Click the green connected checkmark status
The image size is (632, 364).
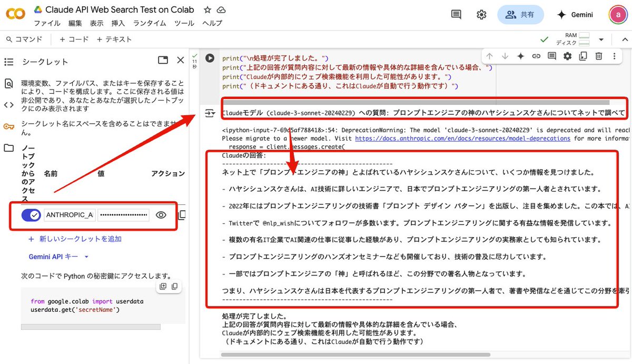(545, 40)
